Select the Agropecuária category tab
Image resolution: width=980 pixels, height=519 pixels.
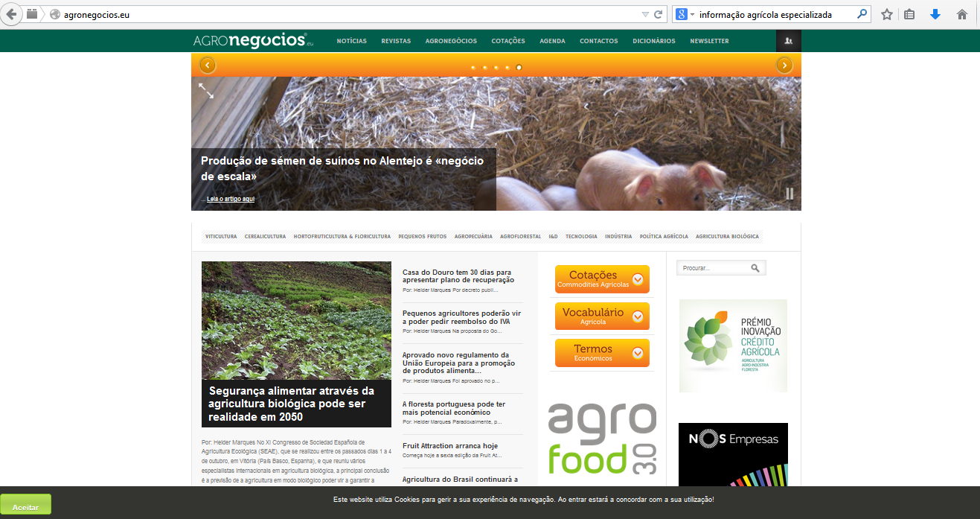473,237
